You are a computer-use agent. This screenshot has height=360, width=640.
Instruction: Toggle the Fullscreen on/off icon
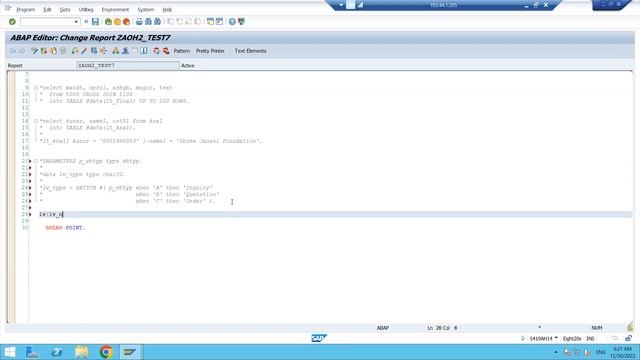coord(135,51)
